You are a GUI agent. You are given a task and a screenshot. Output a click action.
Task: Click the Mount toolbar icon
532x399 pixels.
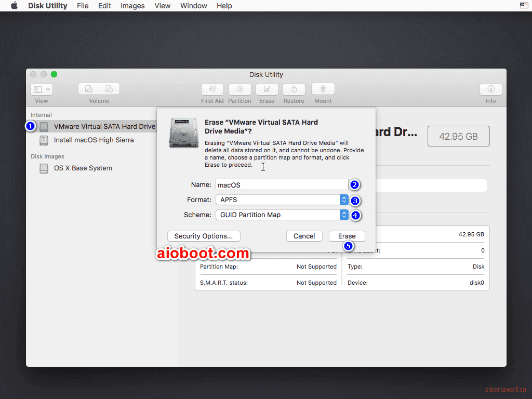click(323, 89)
